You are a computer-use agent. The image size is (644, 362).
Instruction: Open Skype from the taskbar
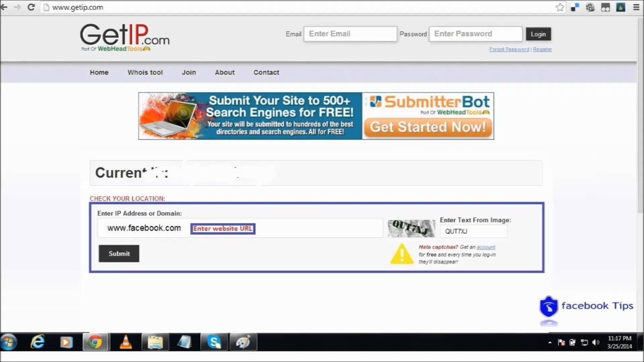tap(214, 342)
